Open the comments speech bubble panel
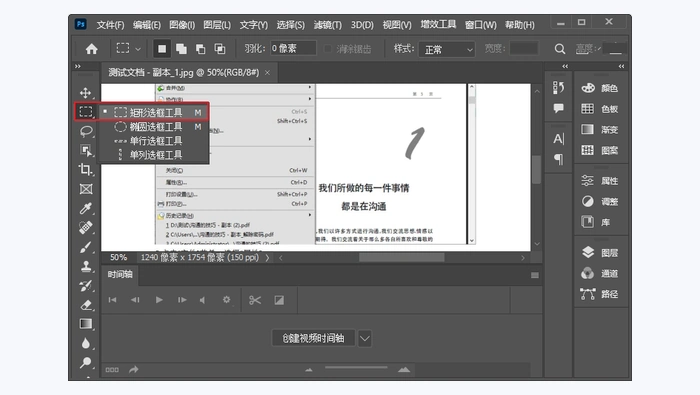Screen dimensions: 700x395 point(558,108)
